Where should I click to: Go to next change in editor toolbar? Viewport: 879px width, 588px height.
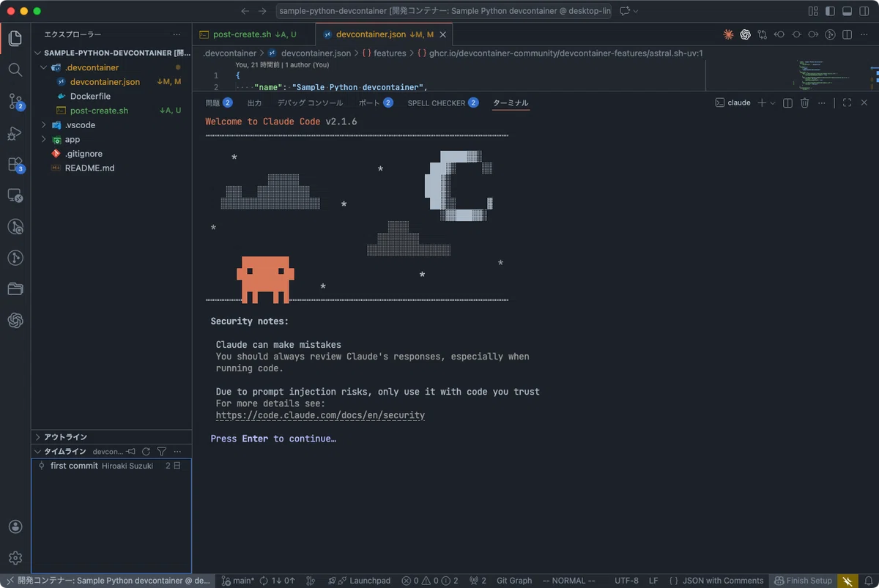[x=813, y=34]
